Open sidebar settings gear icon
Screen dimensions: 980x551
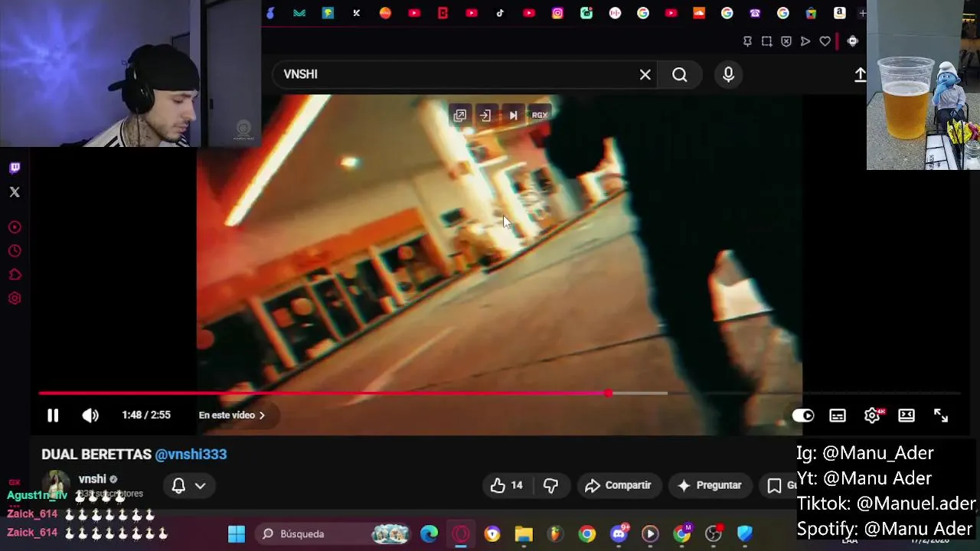[15, 298]
